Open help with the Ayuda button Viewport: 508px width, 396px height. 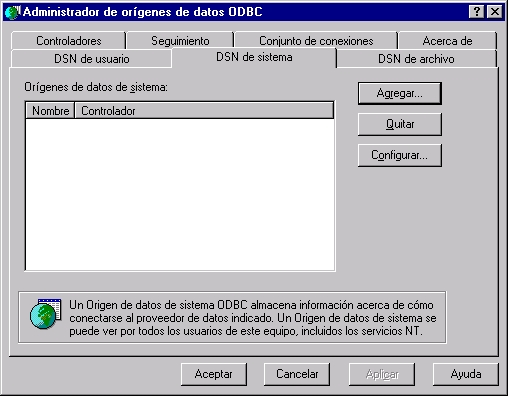coord(466,374)
